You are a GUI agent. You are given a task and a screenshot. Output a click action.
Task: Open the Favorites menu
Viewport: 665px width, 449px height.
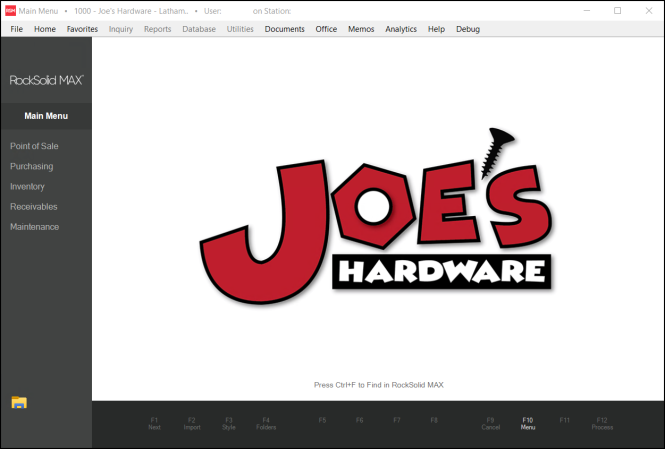click(x=82, y=29)
